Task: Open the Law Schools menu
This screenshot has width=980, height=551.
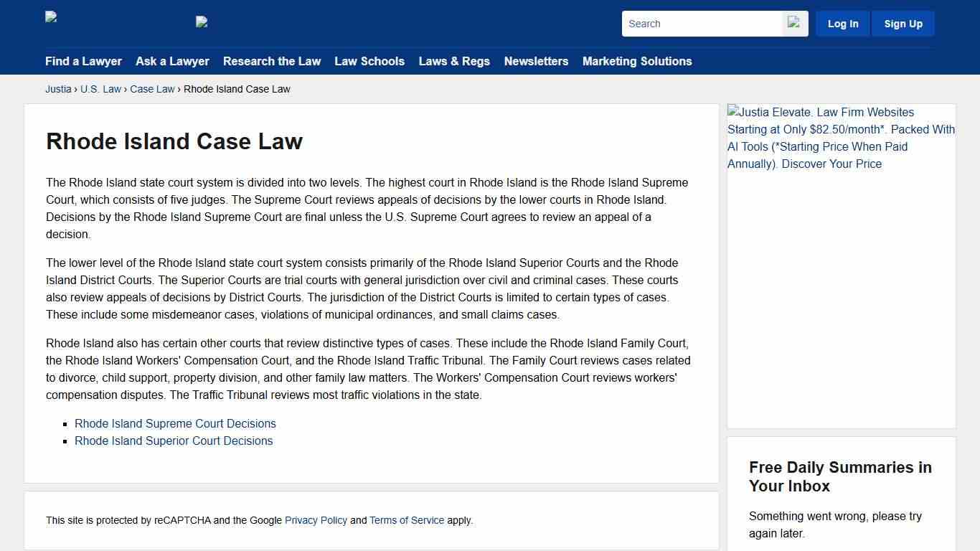Action: (x=369, y=62)
